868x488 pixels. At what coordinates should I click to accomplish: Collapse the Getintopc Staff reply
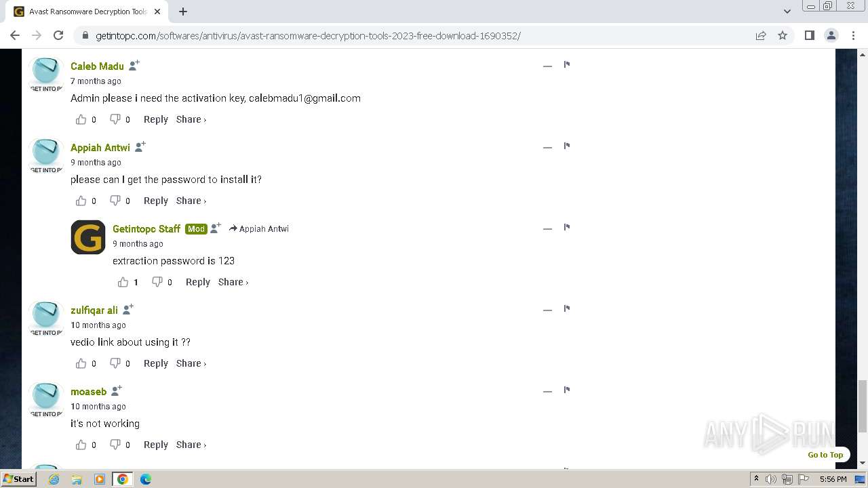[547, 228]
